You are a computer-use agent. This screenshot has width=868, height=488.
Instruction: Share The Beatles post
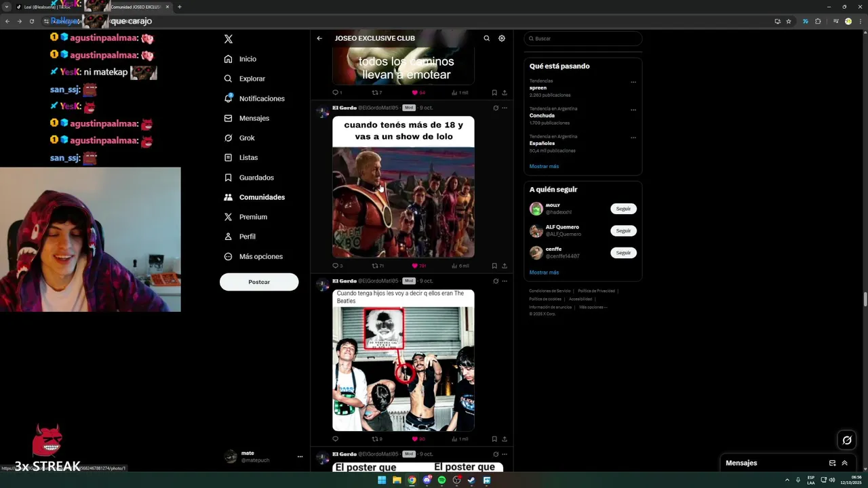coord(505,439)
